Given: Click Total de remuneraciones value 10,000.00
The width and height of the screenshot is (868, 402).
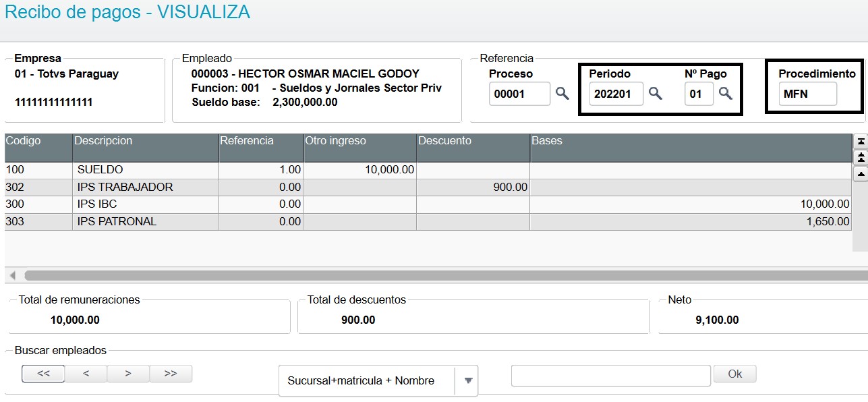Looking at the screenshot, I should (75, 320).
